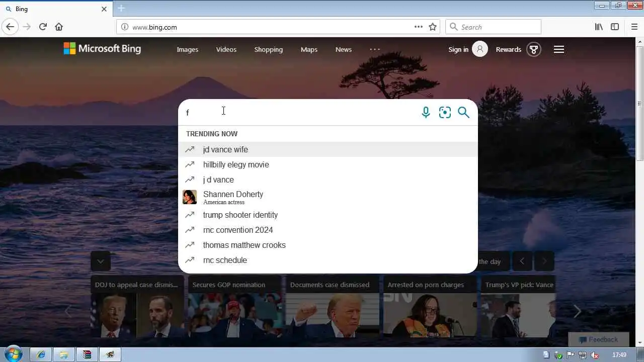Select suggestion 'rnc schedule'

point(328,260)
